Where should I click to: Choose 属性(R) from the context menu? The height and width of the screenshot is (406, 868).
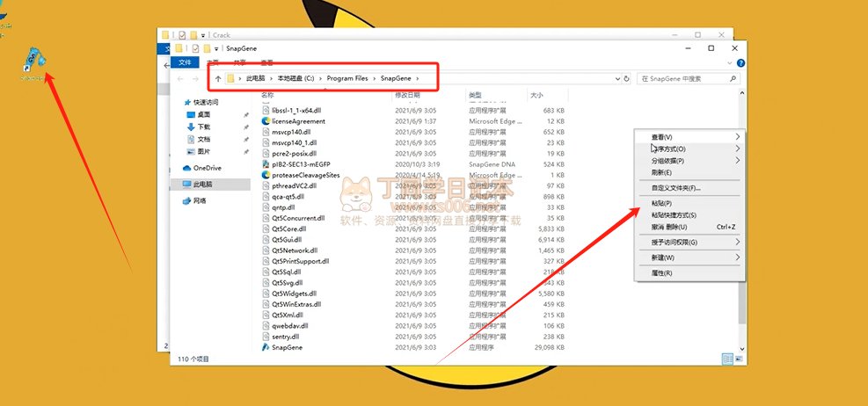point(661,273)
